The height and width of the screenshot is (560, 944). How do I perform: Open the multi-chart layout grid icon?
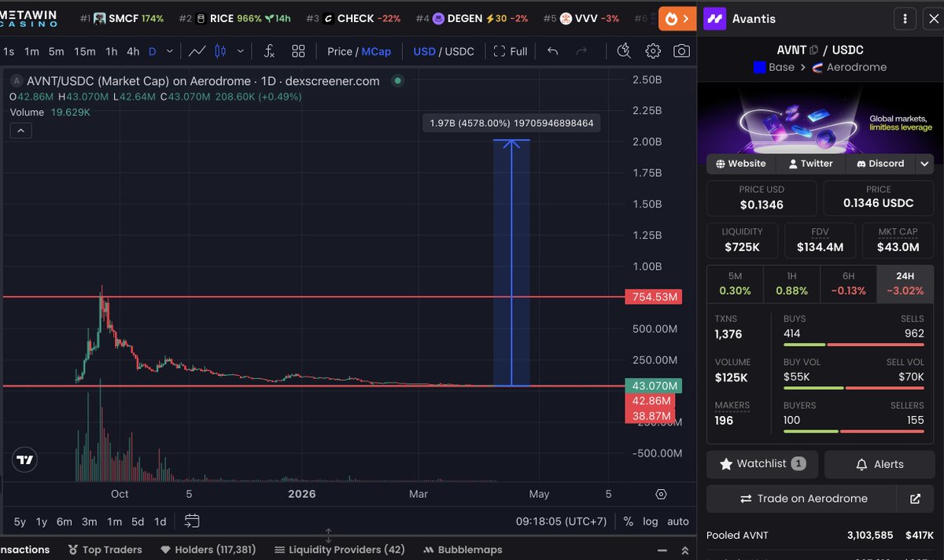(x=298, y=51)
